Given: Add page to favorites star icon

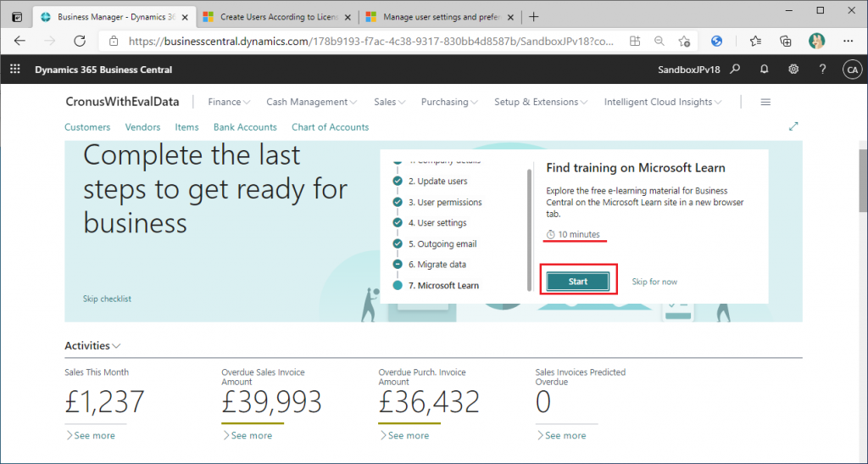Looking at the screenshot, I should pyautogui.click(x=684, y=41).
